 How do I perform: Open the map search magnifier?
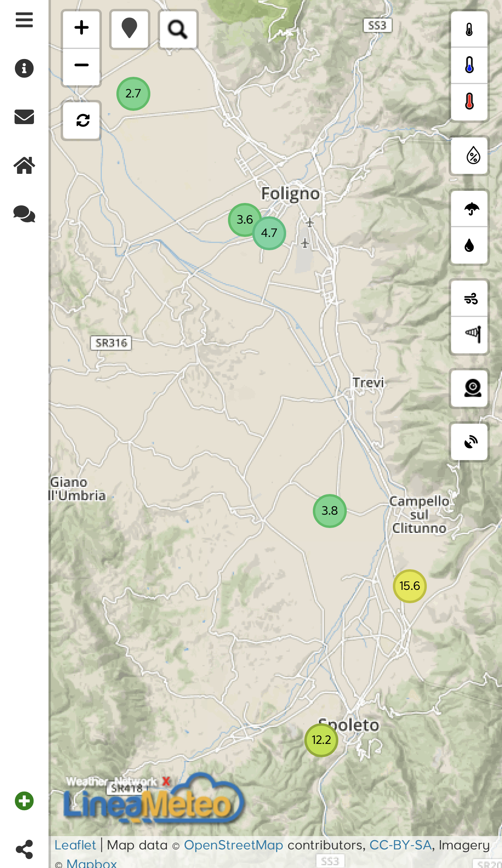(178, 29)
